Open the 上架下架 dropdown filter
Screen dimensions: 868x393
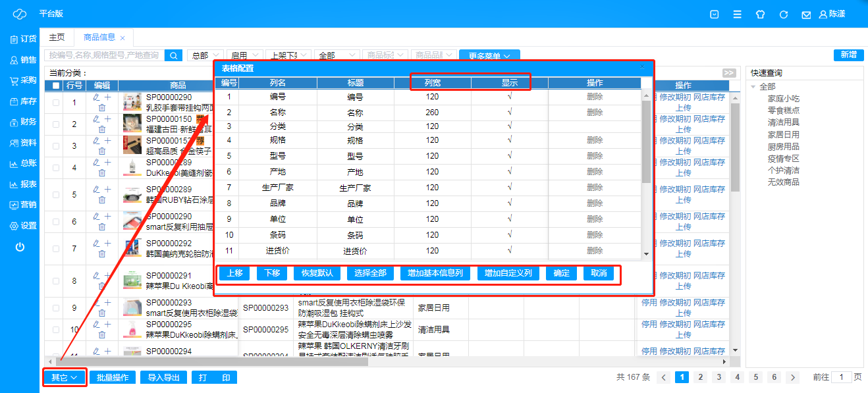pos(288,56)
